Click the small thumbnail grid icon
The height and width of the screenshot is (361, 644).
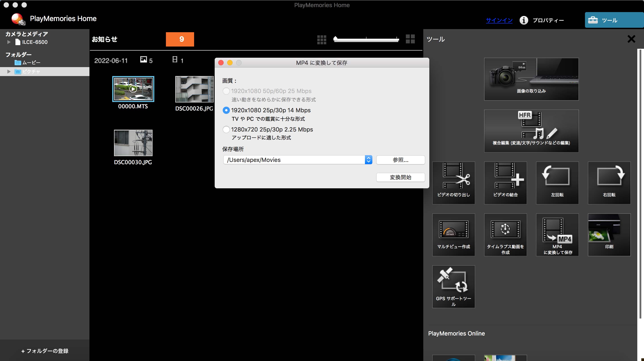[x=322, y=40]
